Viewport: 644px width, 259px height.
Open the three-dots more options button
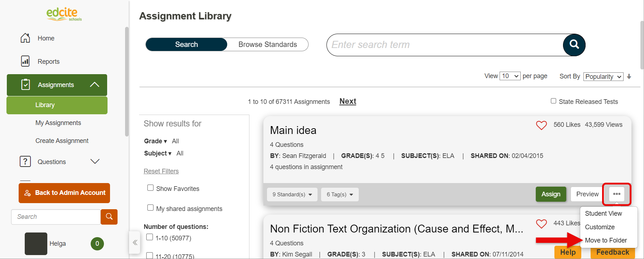[616, 194]
